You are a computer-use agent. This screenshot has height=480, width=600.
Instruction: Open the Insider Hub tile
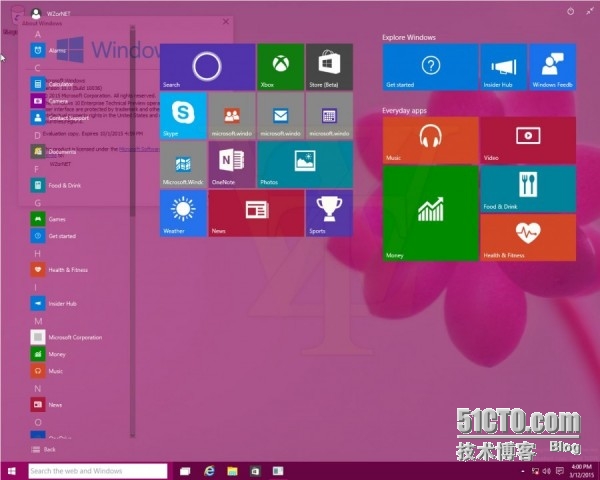tap(504, 67)
